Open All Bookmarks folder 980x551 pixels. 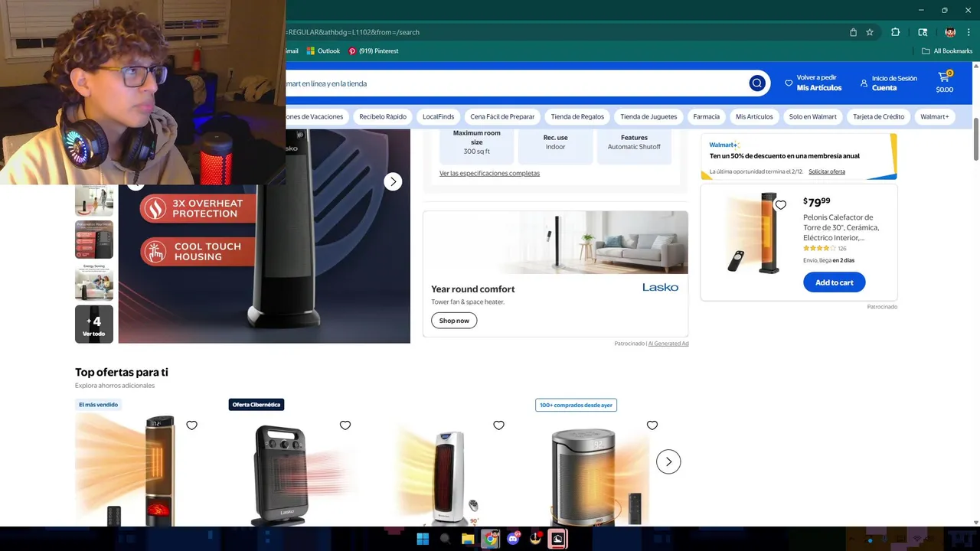coord(947,51)
